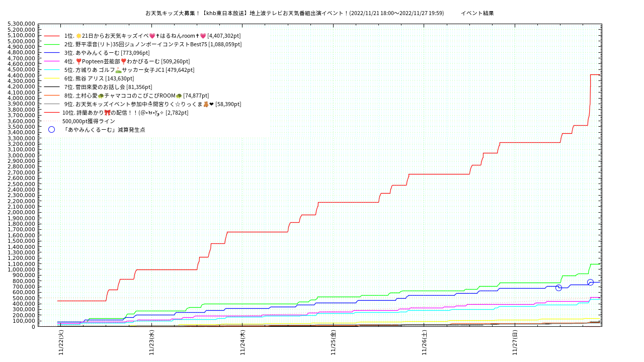The height and width of the screenshot is (362, 644).
Task: Click the 11/27(日) date label on x-axis
Action: (515, 343)
